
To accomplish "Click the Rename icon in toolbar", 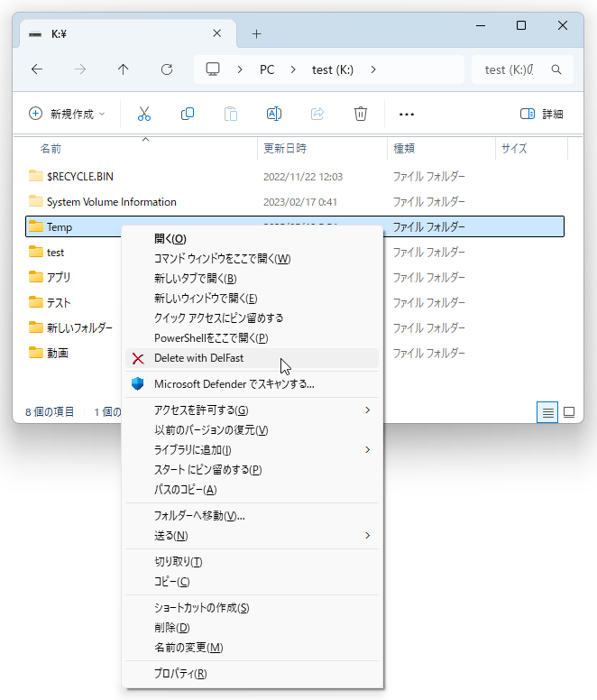I will [274, 114].
